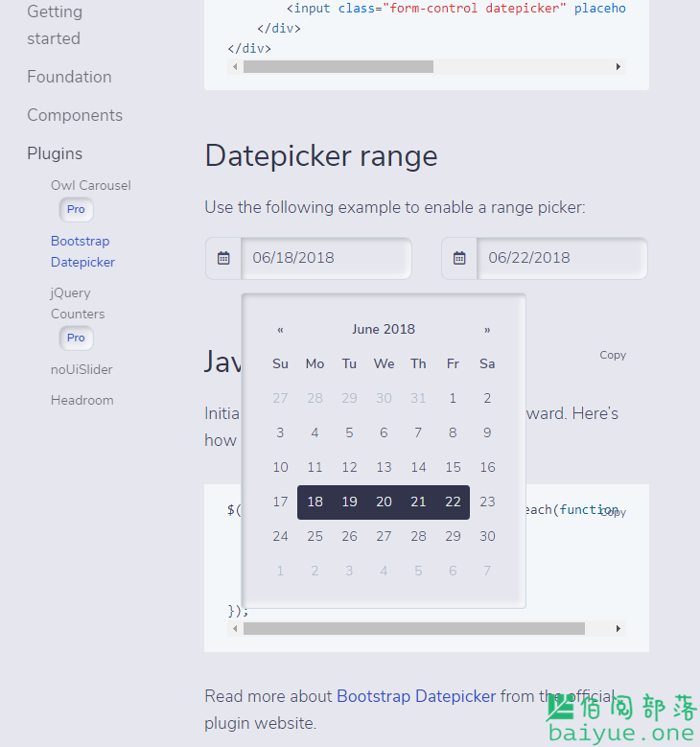This screenshot has height=747, width=700.
Task: Follow the Bootstrap Datepicker link in the paragraph
Action: tap(416, 696)
